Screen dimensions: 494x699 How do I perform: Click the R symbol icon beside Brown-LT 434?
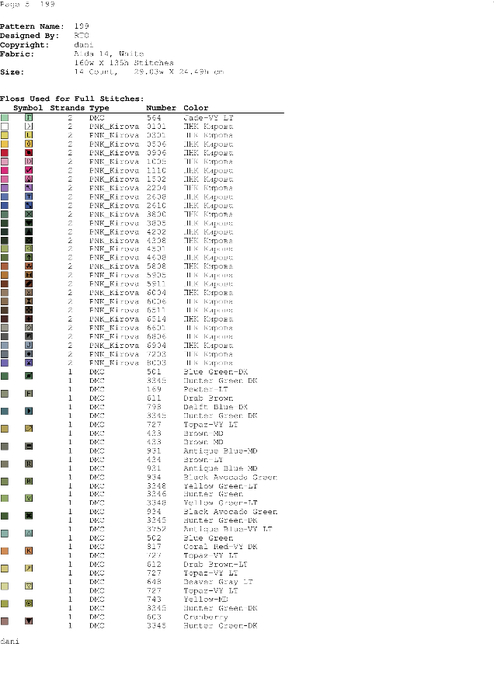point(29,464)
